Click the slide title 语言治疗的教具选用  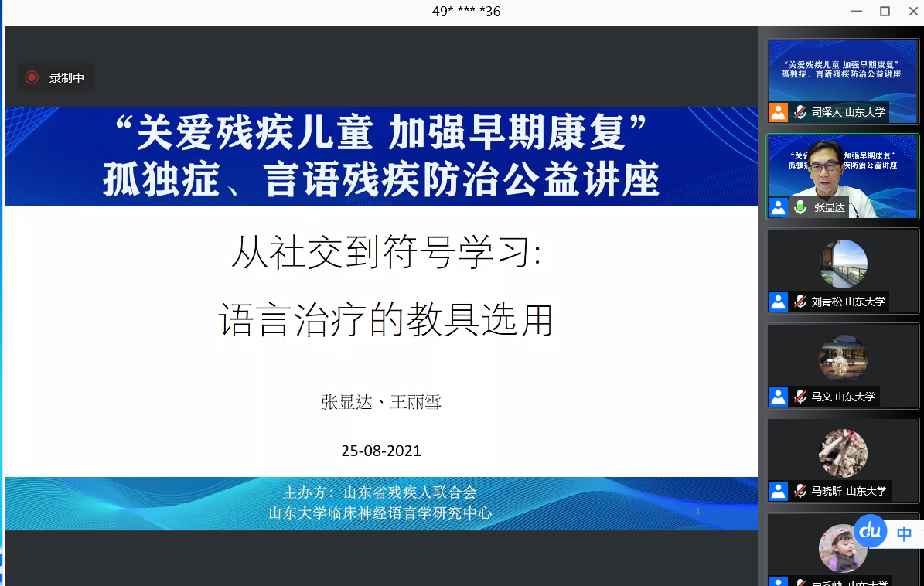click(386, 320)
